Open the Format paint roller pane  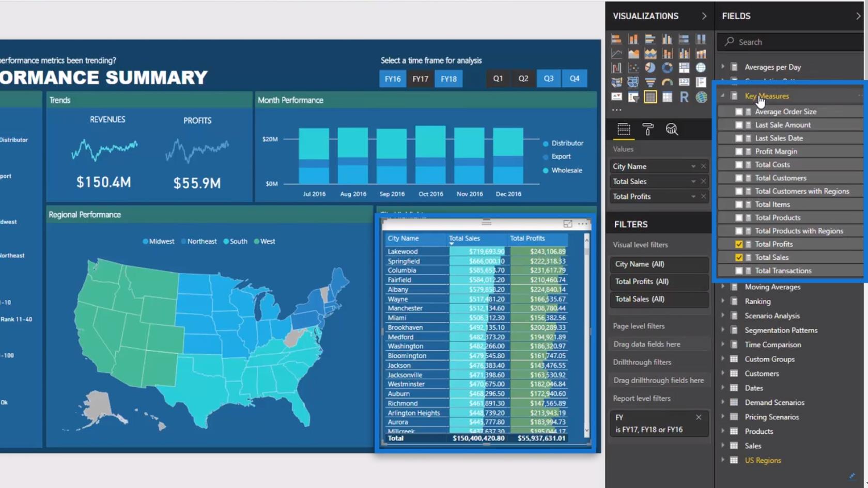pos(647,129)
